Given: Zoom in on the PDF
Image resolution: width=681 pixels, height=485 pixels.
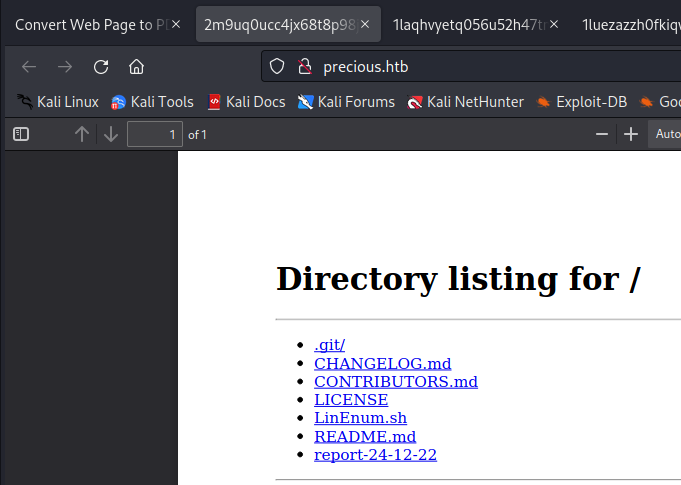Looking at the screenshot, I should coord(631,134).
